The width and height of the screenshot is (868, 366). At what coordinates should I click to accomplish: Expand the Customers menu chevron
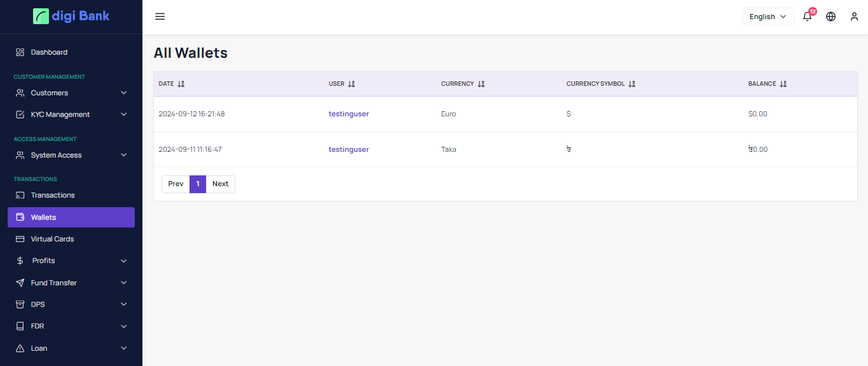(x=123, y=93)
